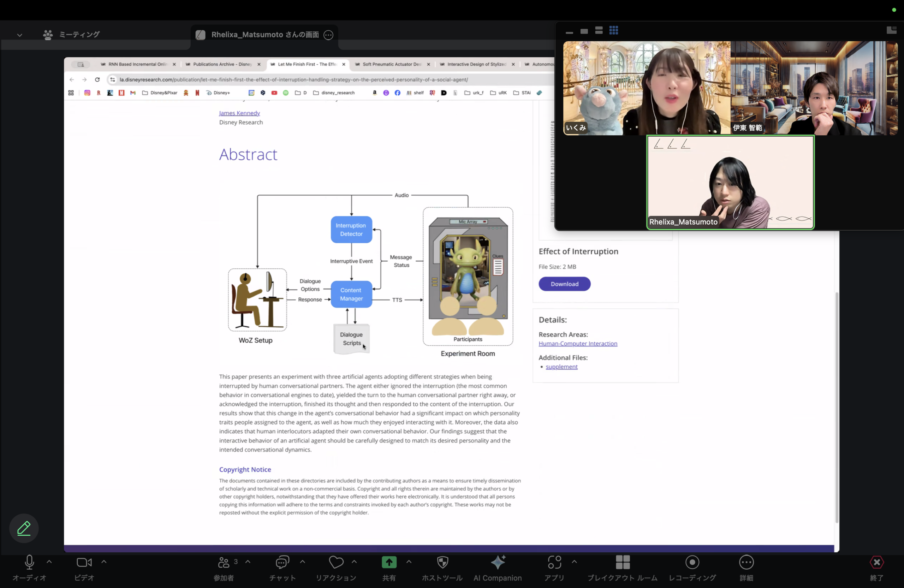Open the browser apps grid bookmark icon
This screenshot has height=588, width=904.
click(x=71, y=93)
